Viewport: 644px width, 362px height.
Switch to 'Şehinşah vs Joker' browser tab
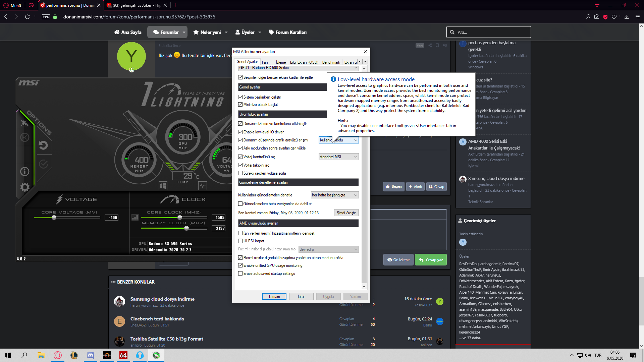(136, 5)
